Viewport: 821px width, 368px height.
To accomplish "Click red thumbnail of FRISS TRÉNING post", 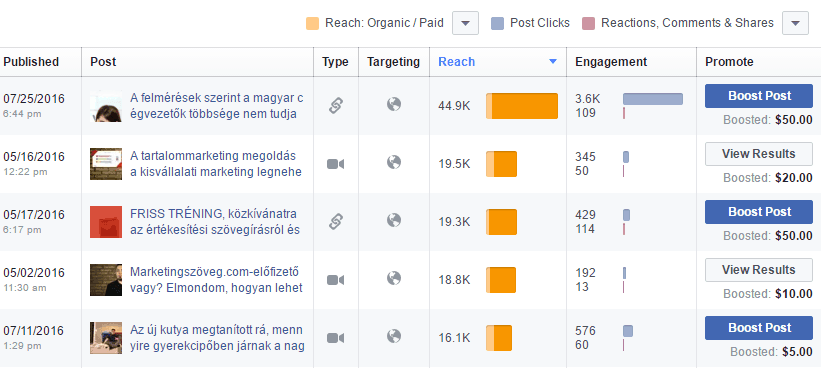I will 106,222.
